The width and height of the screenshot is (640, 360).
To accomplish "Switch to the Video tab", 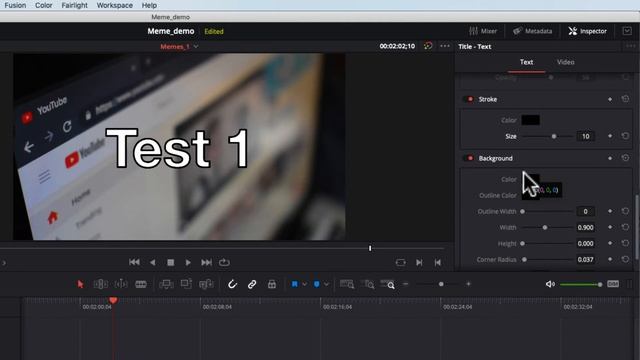I will (565, 62).
